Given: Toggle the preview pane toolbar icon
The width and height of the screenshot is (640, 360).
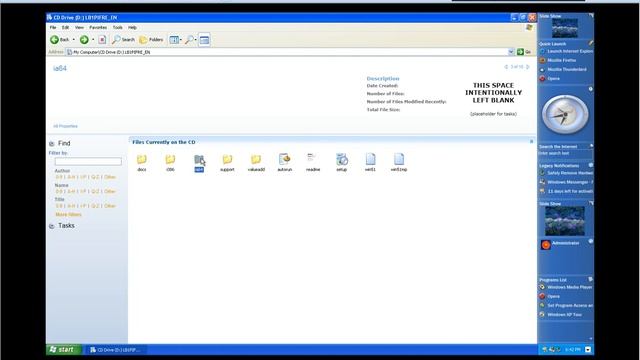Looking at the screenshot, I should click(204, 40).
